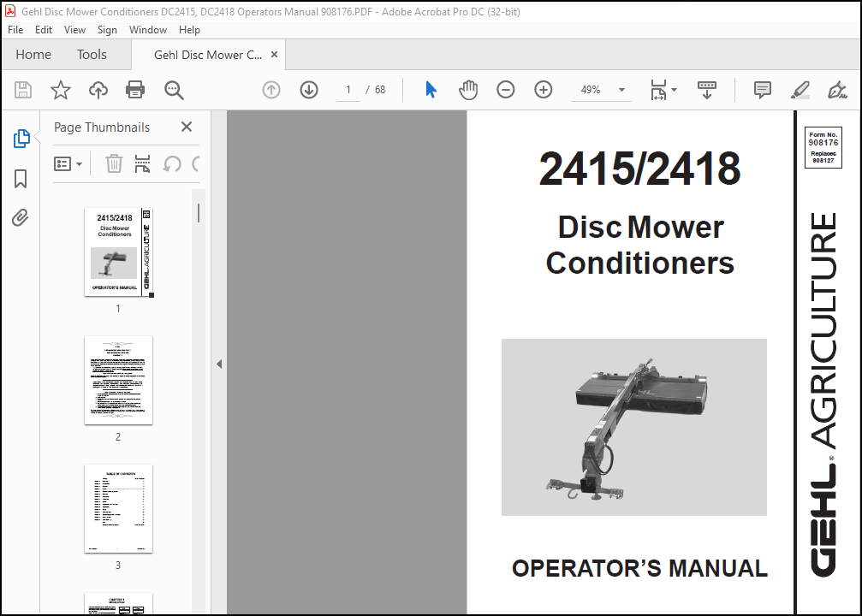
Task: Zoom out with minus button
Action: click(505, 90)
